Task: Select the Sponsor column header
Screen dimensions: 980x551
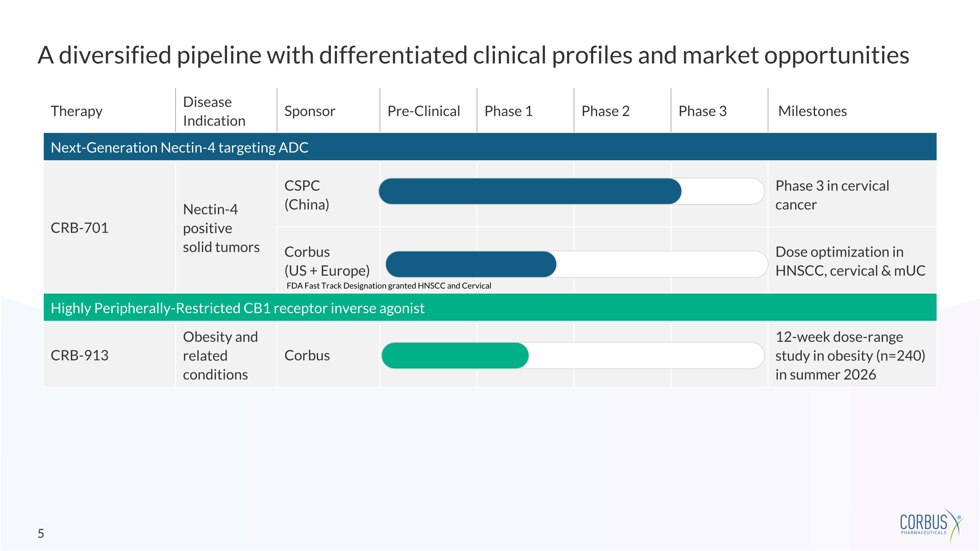Action: coord(310,111)
